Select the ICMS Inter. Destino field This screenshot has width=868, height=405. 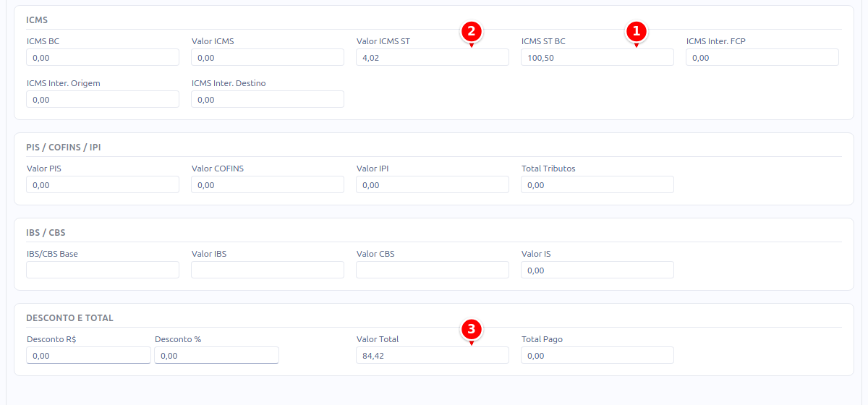pos(268,99)
